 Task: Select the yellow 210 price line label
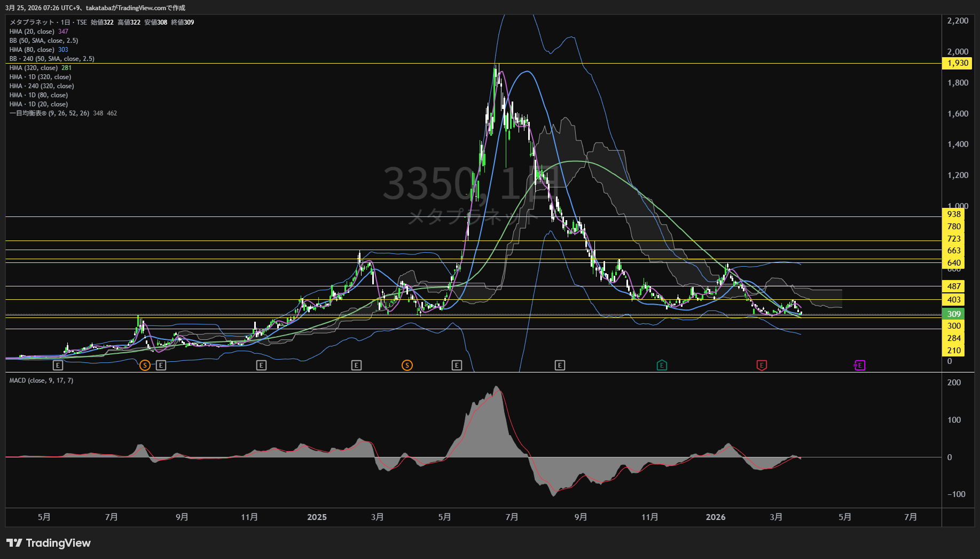pos(954,351)
